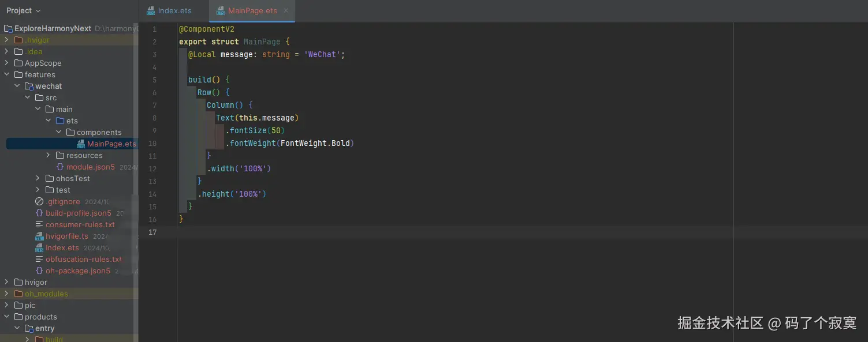Screen dimensions: 868x342
Task: Click FontWeight.Bold in the code
Action: (315, 143)
